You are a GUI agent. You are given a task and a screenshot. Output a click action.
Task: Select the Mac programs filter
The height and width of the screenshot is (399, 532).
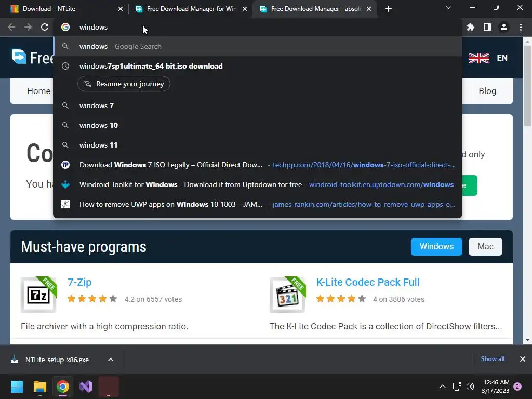[x=485, y=247]
